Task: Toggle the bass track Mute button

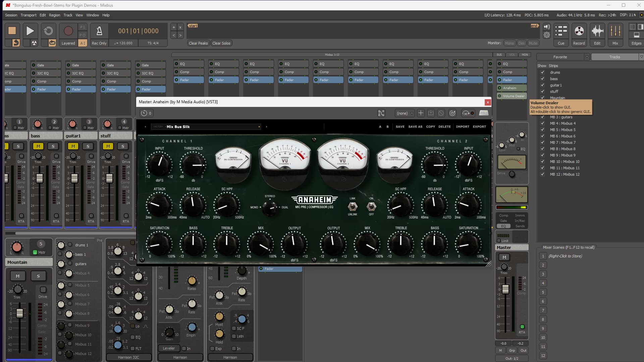Action: (38, 146)
